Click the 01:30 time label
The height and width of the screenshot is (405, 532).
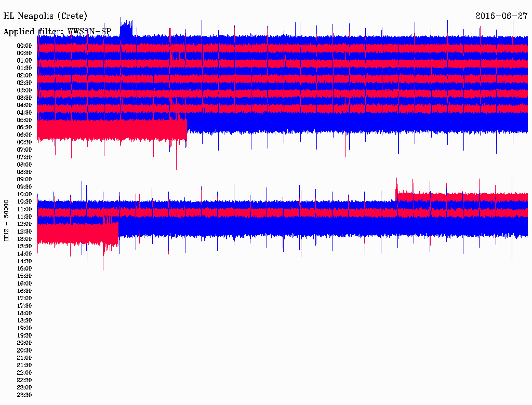coord(24,68)
